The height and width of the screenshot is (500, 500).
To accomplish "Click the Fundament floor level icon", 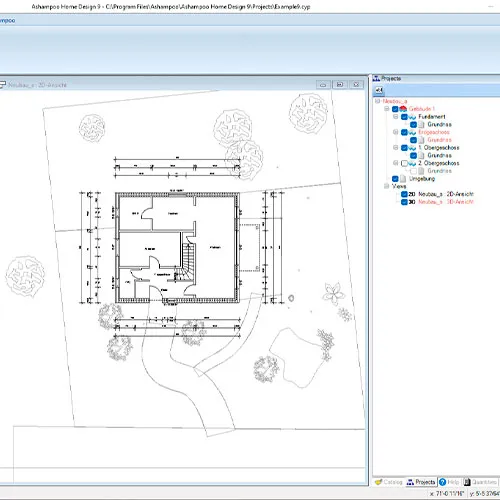I will pos(412,117).
